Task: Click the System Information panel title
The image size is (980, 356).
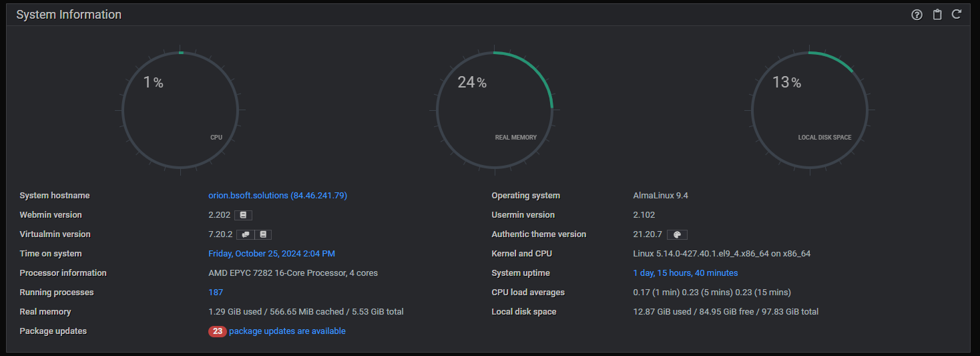Action: pos(69,15)
